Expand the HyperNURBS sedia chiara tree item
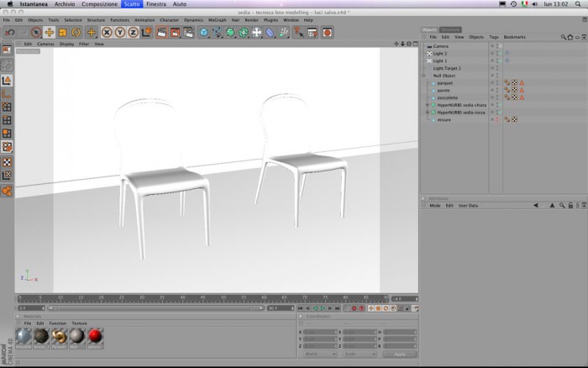Viewport: 588px width, 368px height. click(428, 105)
